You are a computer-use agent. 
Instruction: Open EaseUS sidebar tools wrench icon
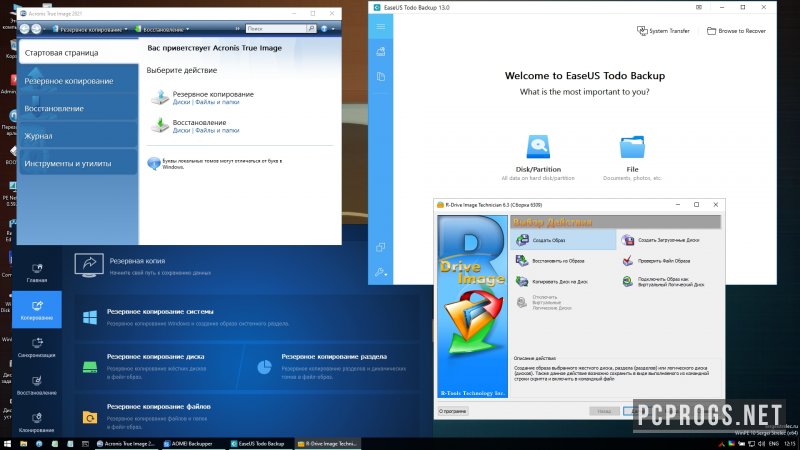coord(381,272)
